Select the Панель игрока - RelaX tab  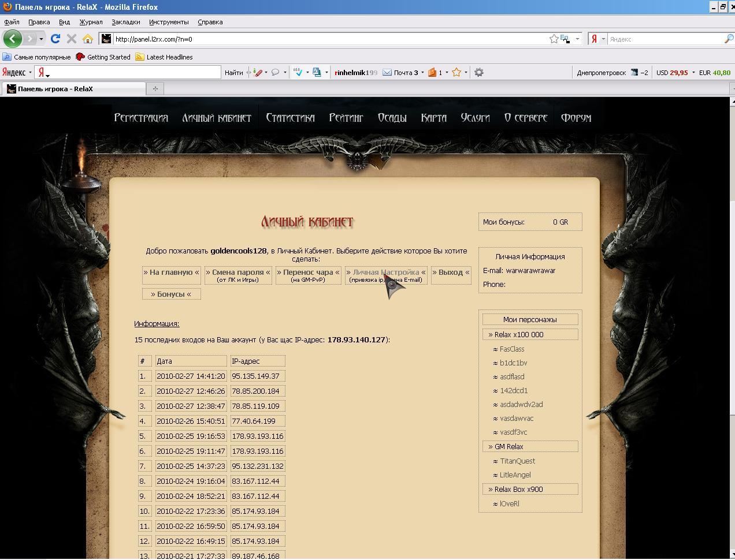73,88
